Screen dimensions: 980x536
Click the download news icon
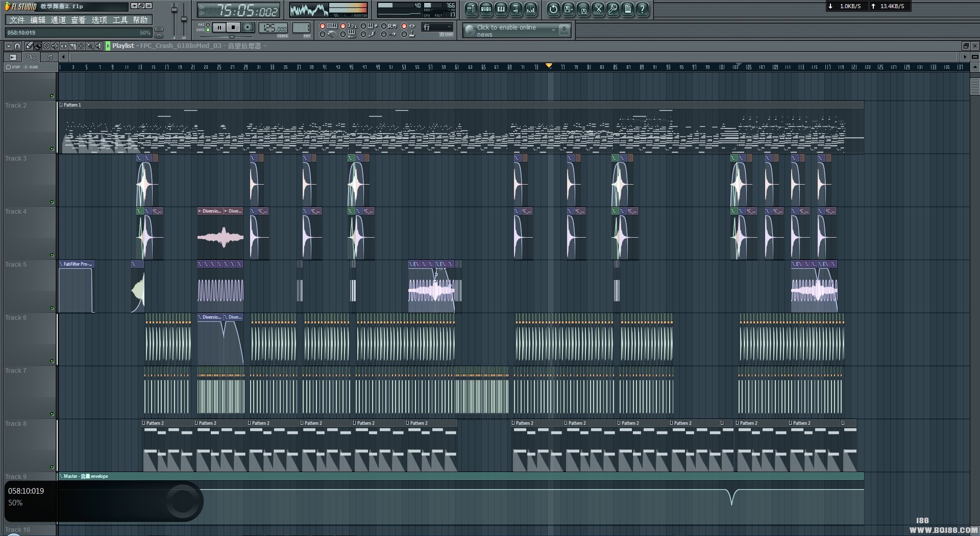(564, 30)
